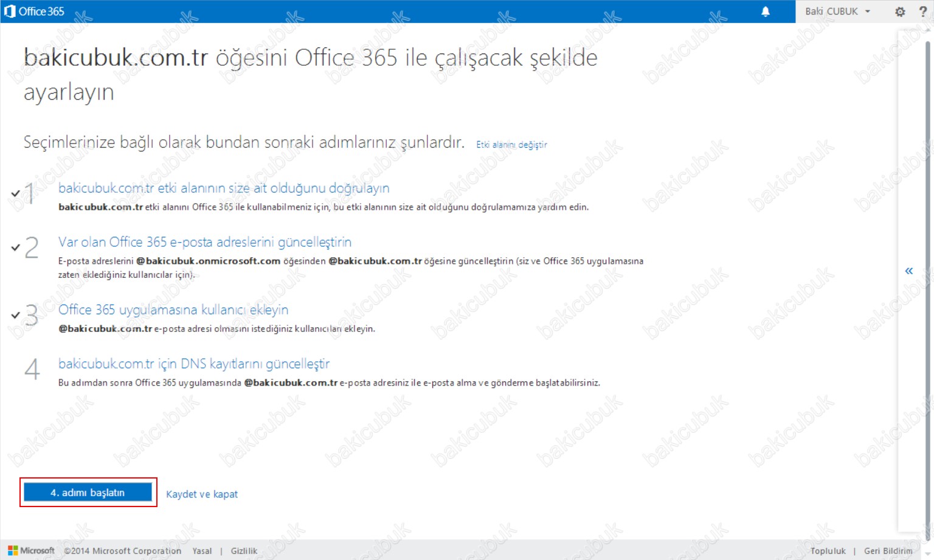This screenshot has height=560, width=934.
Task: Open 'Geri Bildirim' footer link
Action: 888,551
